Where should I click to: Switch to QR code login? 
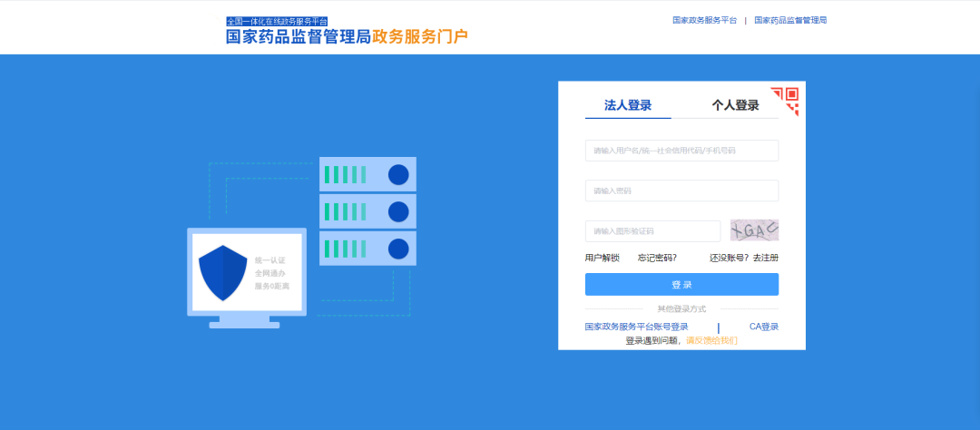(x=786, y=99)
